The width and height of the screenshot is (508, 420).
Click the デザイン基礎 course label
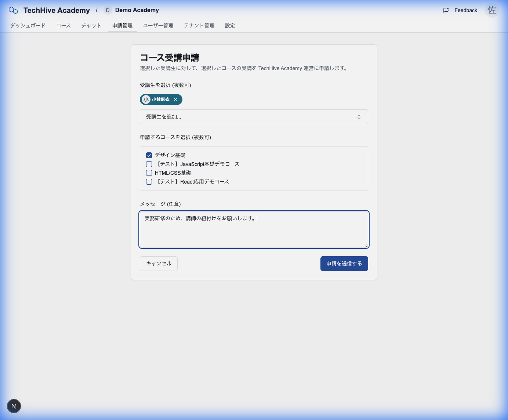point(170,155)
